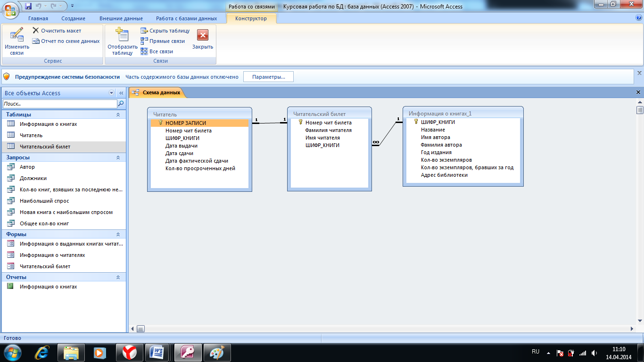Switch to Работа с базами данных tab
Image resolution: width=644 pixels, height=362 pixels.
pyautogui.click(x=187, y=18)
